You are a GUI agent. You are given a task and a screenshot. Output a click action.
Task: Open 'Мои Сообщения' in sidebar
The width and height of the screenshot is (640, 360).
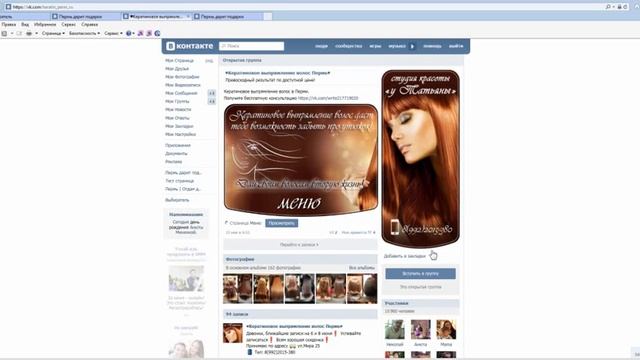[181, 93]
